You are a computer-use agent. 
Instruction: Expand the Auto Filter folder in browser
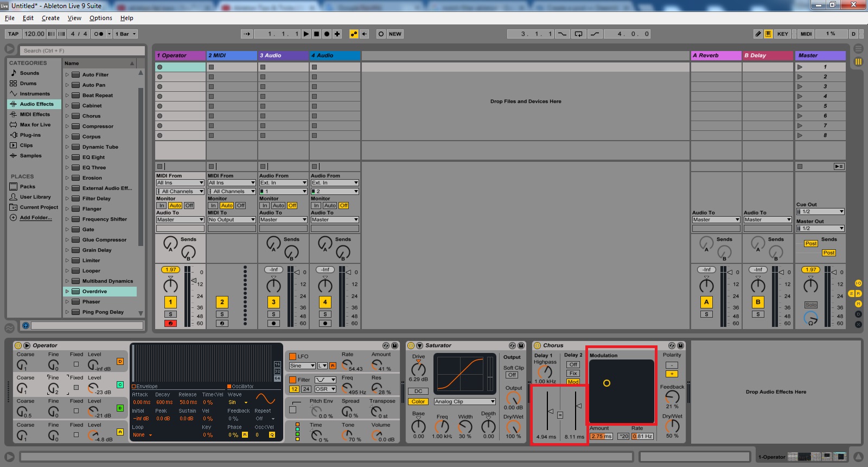pyautogui.click(x=67, y=74)
